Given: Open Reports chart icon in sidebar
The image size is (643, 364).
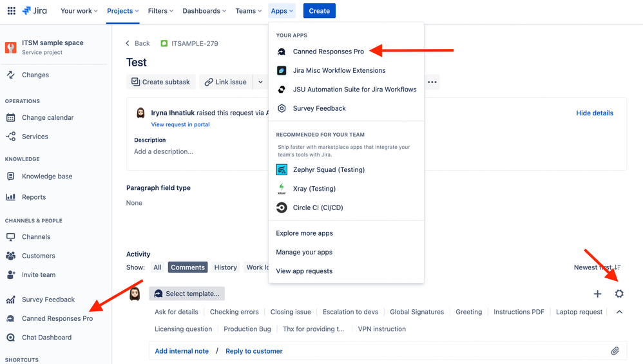Looking at the screenshot, I should (11, 197).
